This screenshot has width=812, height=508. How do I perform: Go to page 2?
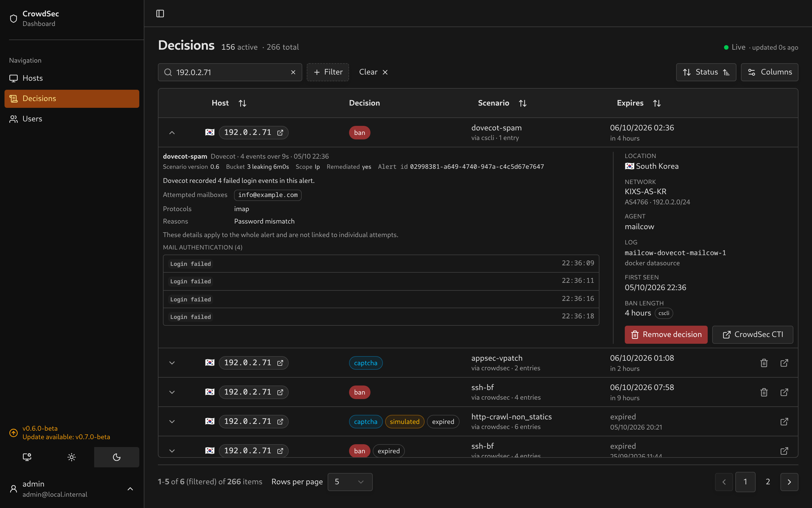(x=768, y=482)
